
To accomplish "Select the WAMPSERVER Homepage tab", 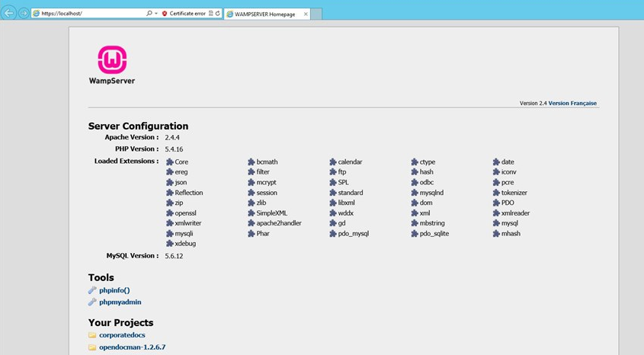I will tap(265, 14).
